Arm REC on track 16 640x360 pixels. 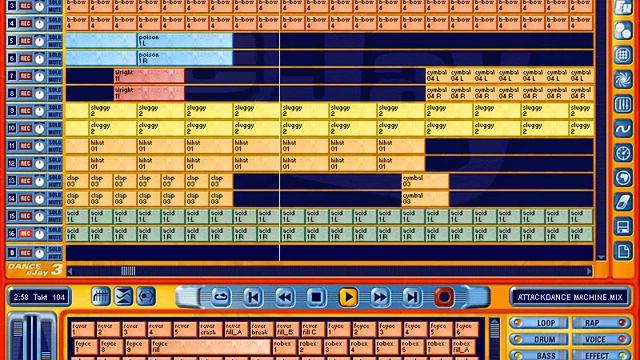pyautogui.click(x=25, y=234)
